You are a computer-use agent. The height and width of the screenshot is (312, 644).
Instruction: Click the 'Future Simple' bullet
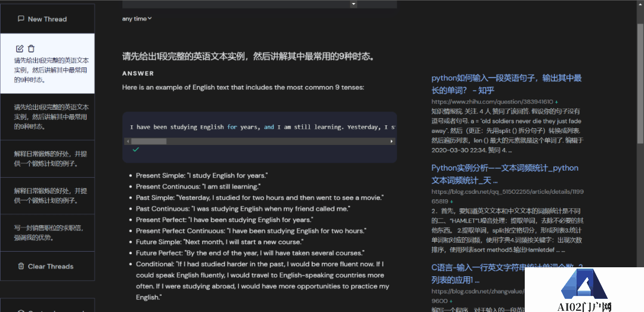point(219,242)
